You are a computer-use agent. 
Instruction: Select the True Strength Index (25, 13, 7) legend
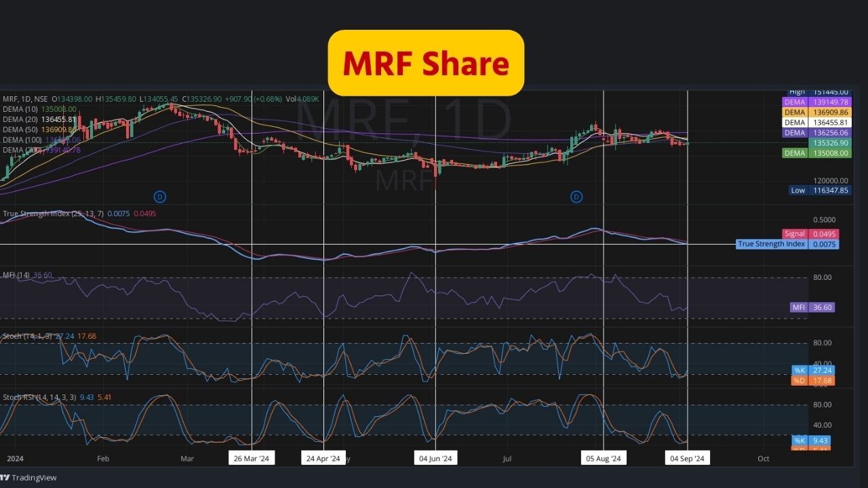pyautogui.click(x=79, y=213)
